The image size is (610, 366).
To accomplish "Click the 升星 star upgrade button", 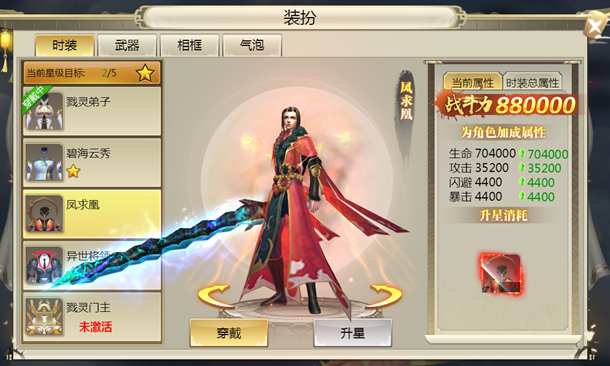I will (x=352, y=333).
